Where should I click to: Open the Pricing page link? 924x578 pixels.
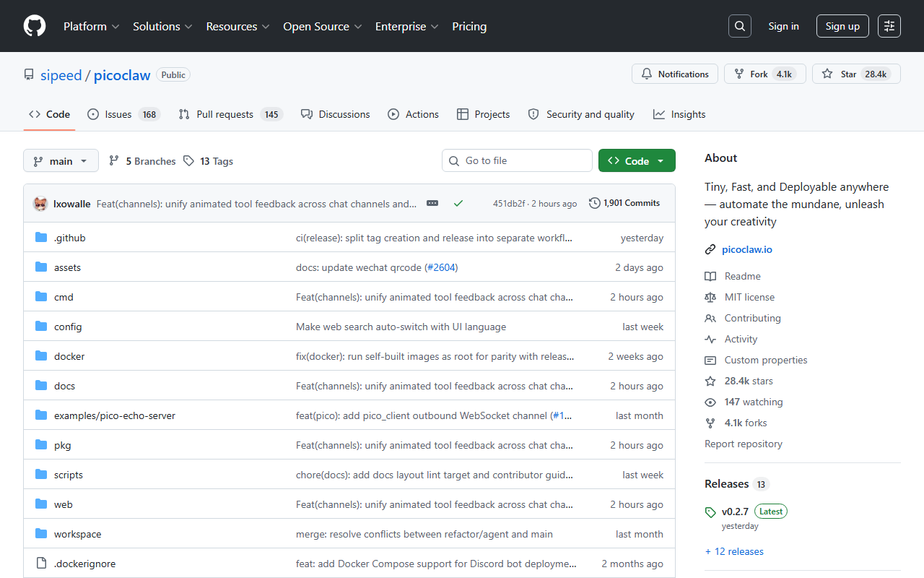pyautogui.click(x=469, y=26)
